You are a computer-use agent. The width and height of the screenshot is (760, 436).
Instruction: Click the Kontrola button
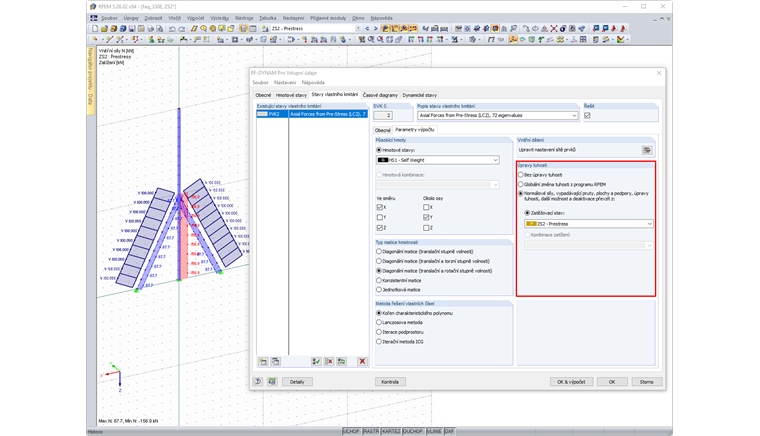click(x=390, y=382)
